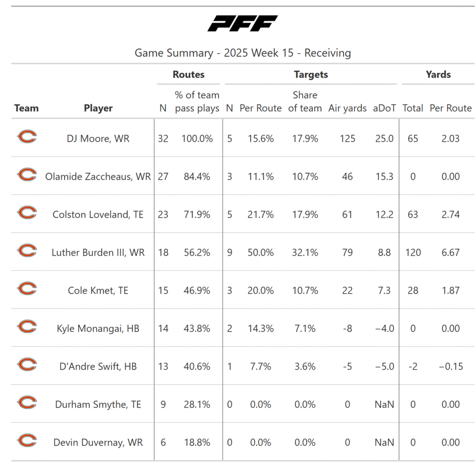Viewport: 476px width, 467px height.
Task: Click the aDoT column header
Action: tap(384, 108)
